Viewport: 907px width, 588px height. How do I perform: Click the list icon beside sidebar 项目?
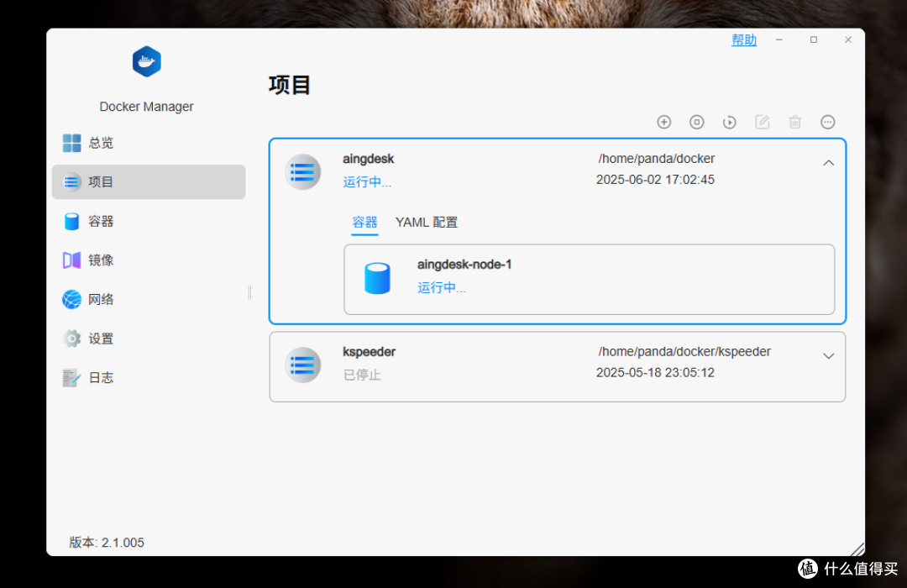pos(71,181)
